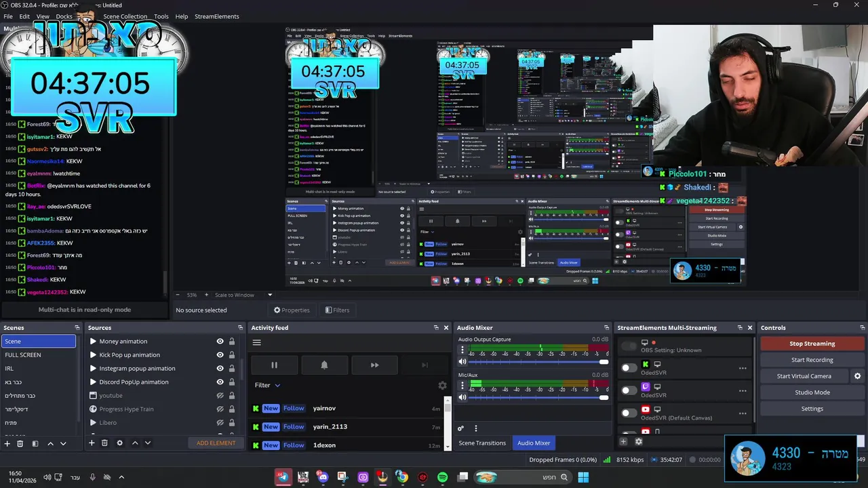Delete selected source using trash icon
868x488 pixels.
pos(104,443)
